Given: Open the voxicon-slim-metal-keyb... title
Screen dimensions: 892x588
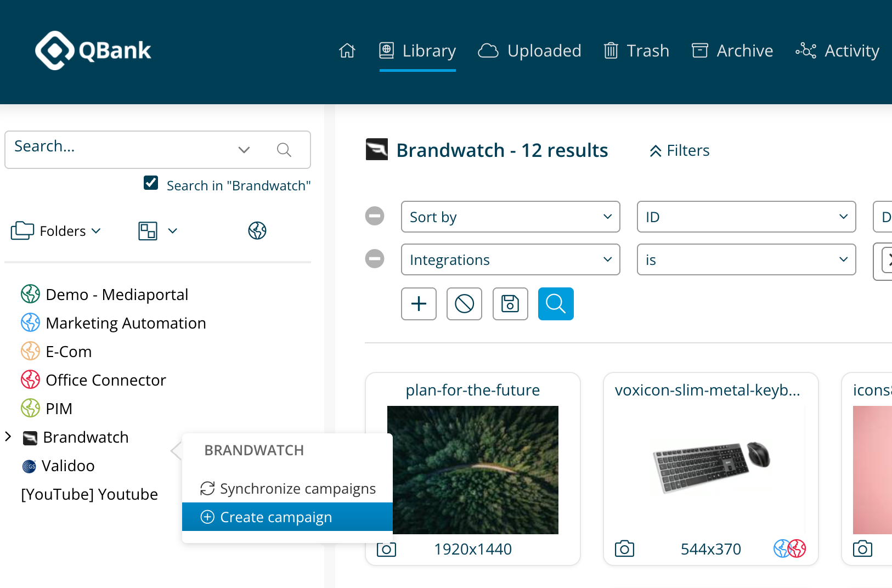Looking at the screenshot, I should [x=708, y=390].
